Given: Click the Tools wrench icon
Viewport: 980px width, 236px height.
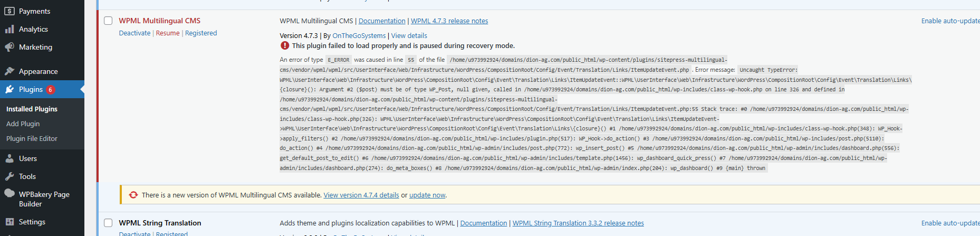Looking at the screenshot, I should coord(9,176).
